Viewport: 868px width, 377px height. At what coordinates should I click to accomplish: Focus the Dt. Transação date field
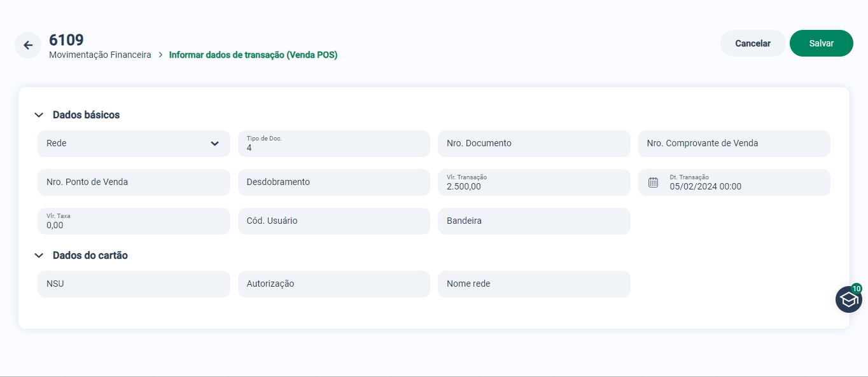734,182
